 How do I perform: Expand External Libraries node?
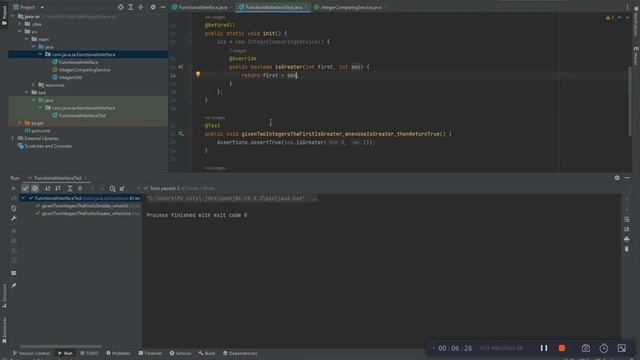pos(13,138)
